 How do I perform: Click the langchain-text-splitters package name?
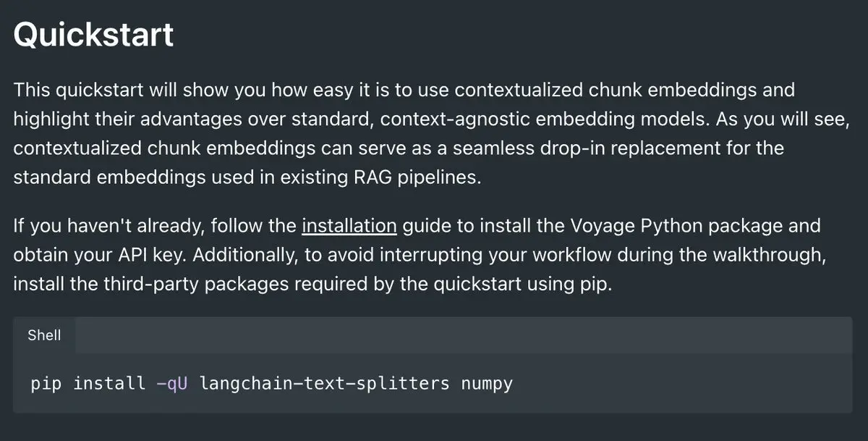coord(324,383)
